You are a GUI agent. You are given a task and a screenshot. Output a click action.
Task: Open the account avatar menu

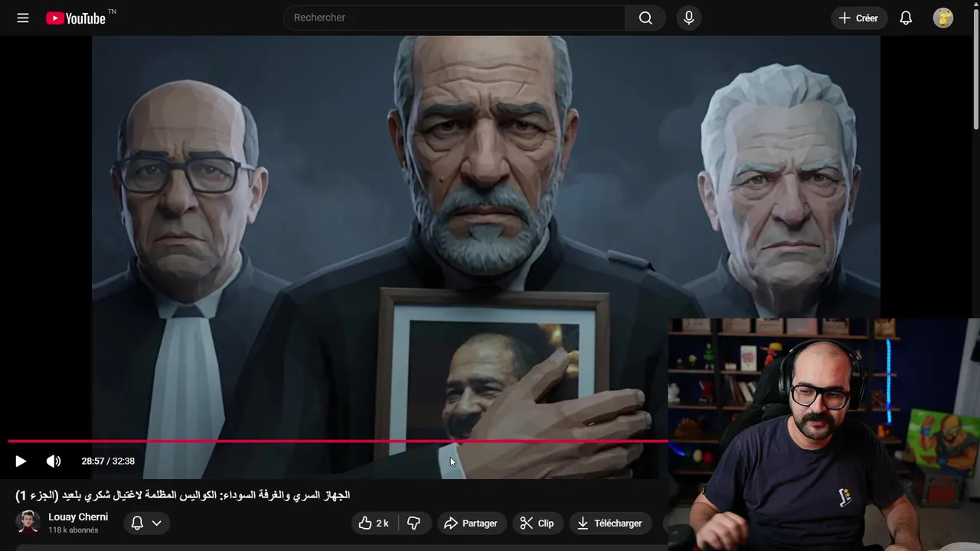[x=942, y=18]
